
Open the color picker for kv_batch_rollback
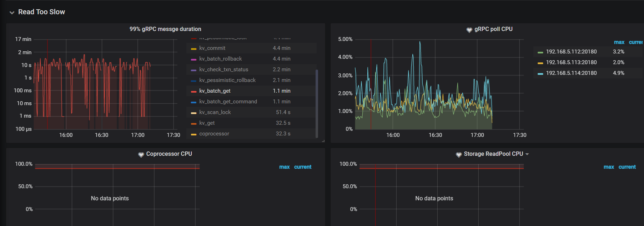pos(193,59)
